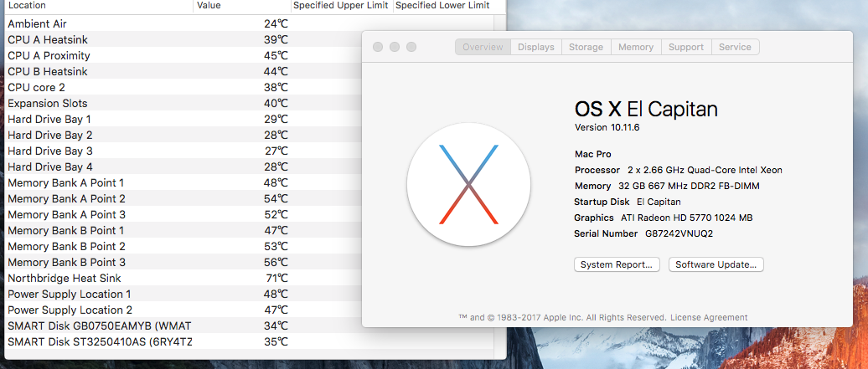This screenshot has width=868, height=369.
Task: Click the serial number G87242VNUQ2
Action: pos(679,233)
